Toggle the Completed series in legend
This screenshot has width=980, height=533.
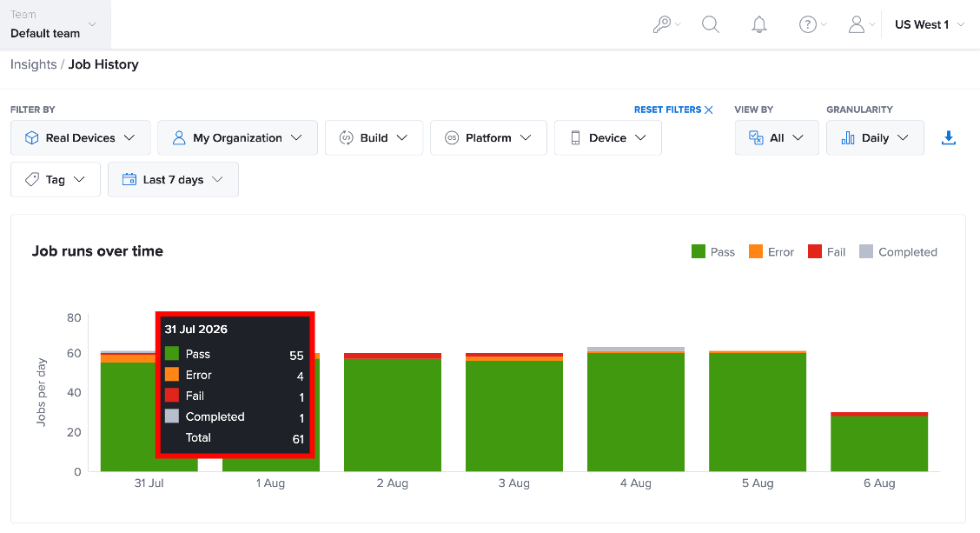pos(898,251)
